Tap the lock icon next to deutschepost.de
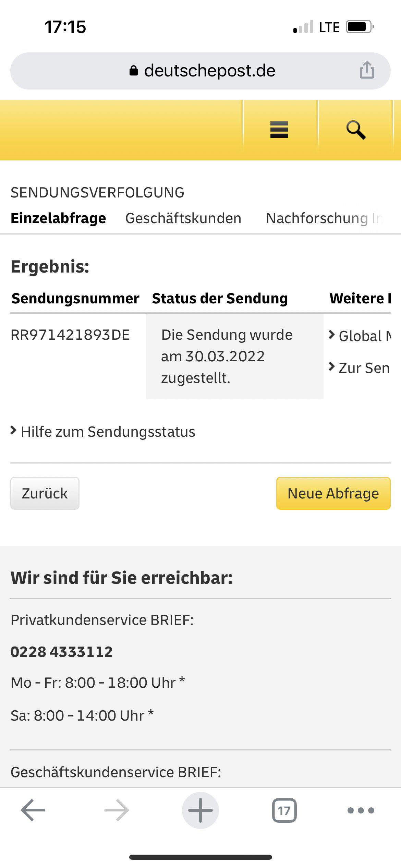The image size is (401, 868). click(134, 71)
